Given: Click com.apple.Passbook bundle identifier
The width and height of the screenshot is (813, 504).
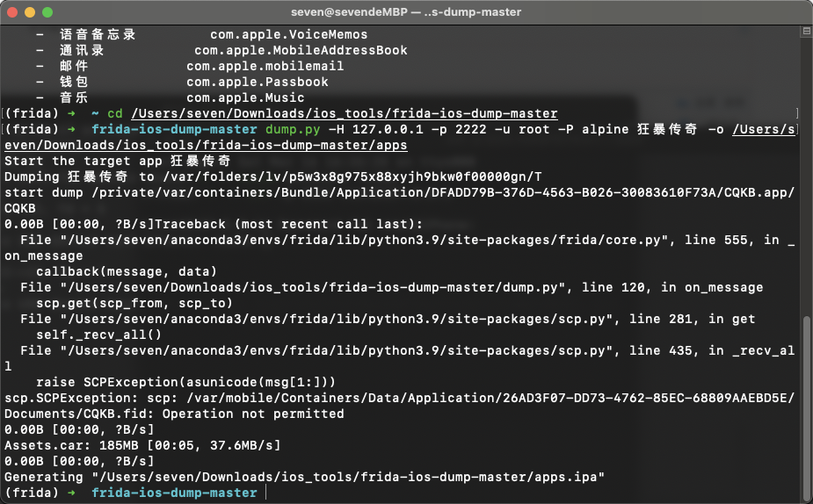Looking at the screenshot, I should click(258, 82).
